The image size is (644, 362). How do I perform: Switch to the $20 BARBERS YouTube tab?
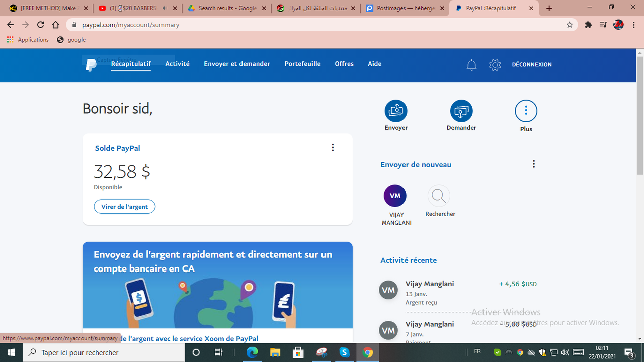137,8
